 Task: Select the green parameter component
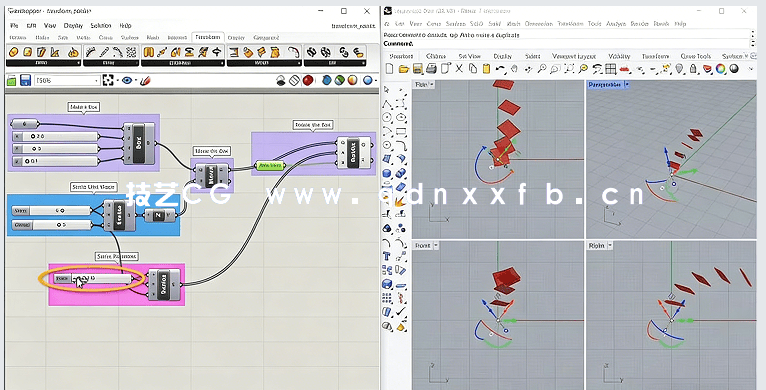coord(270,166)
